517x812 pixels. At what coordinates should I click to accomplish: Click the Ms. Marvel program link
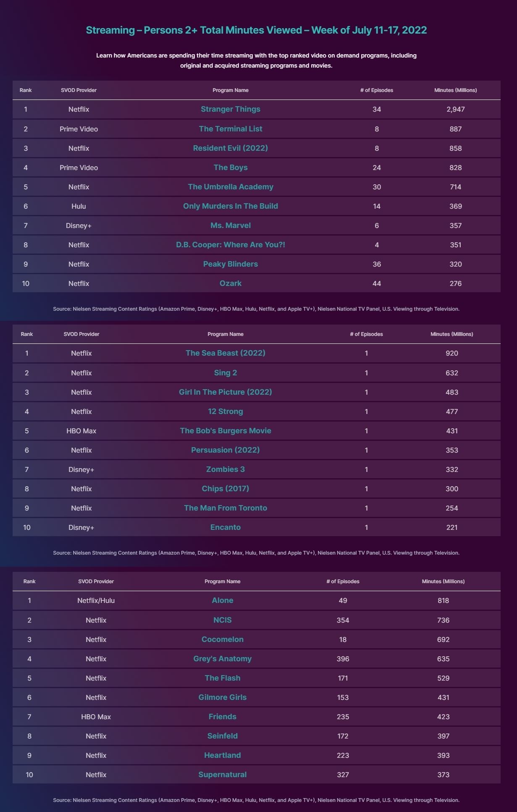tap(230, 225)
